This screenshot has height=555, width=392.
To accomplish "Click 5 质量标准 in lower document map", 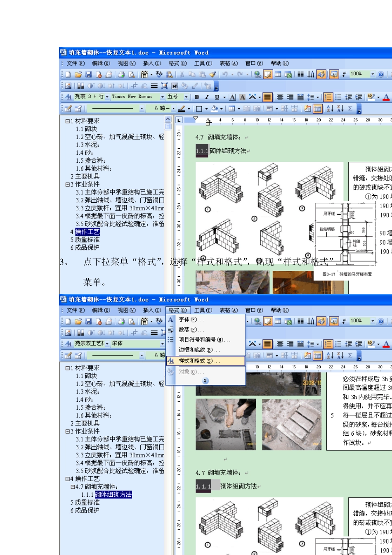I will click(85, 503).
